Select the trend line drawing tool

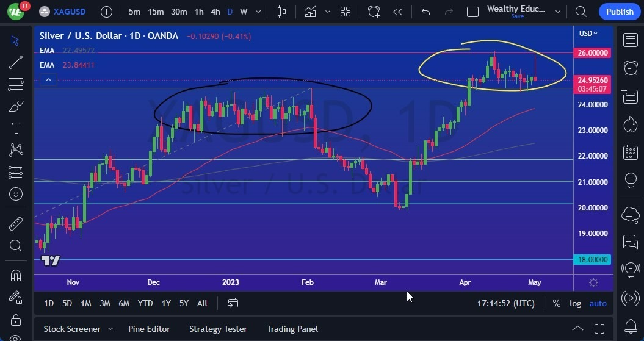16,62
